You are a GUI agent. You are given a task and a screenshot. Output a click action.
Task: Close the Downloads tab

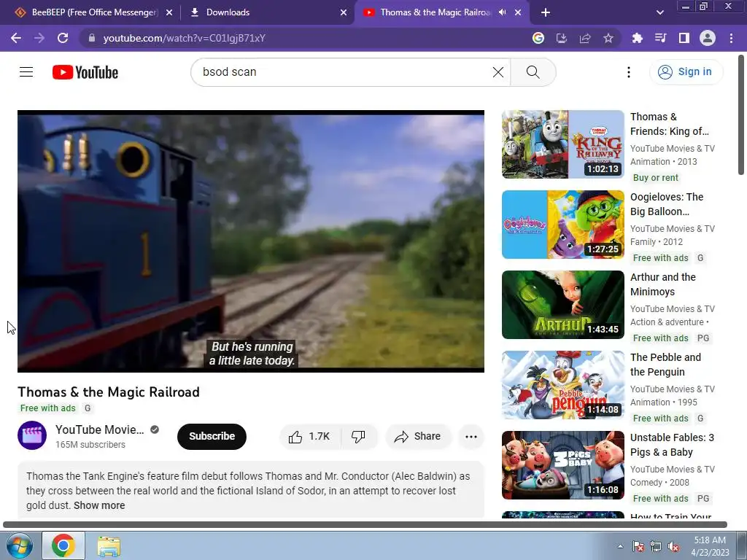click(x=344, y=12)
